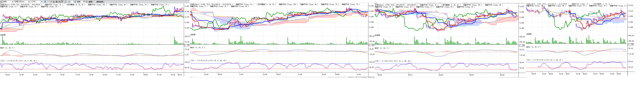
Task: Switch to the daily (日) chart
Action: click(x=53, y=2)
